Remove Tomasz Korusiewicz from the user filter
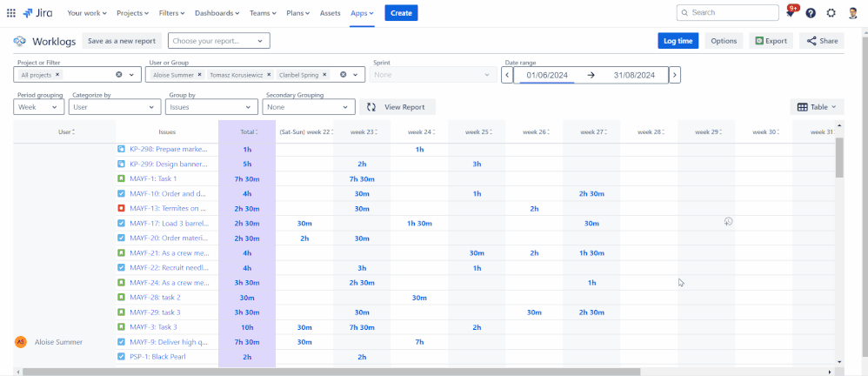The image size is (868, 376). 269,74
